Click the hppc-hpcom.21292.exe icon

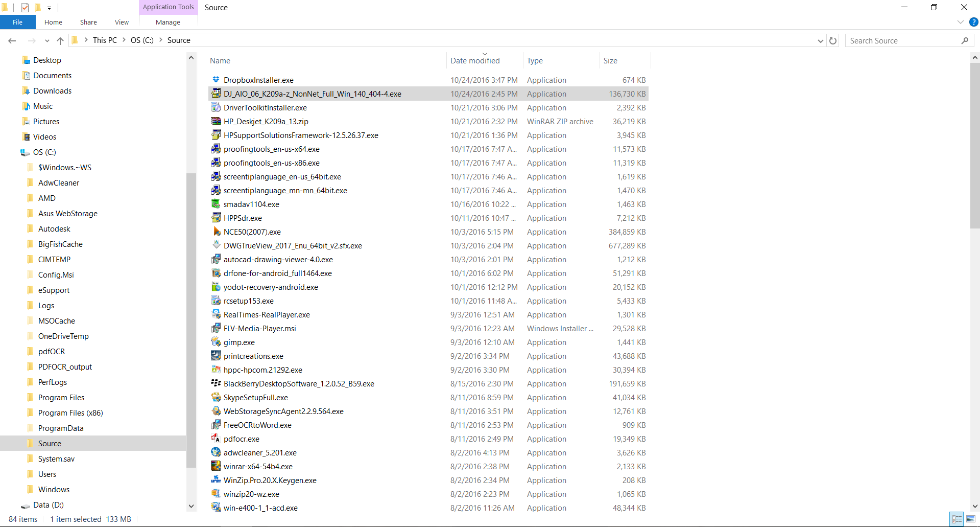216,370
